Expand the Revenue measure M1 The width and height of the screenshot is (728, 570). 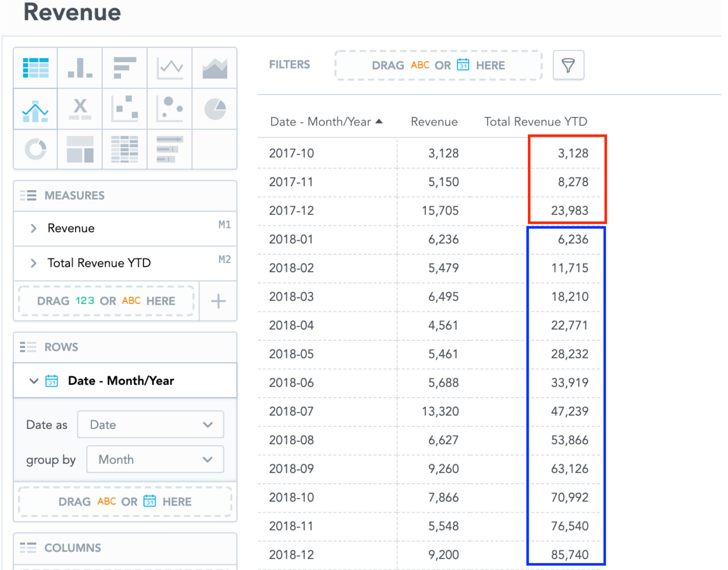[x=33, y=228]
